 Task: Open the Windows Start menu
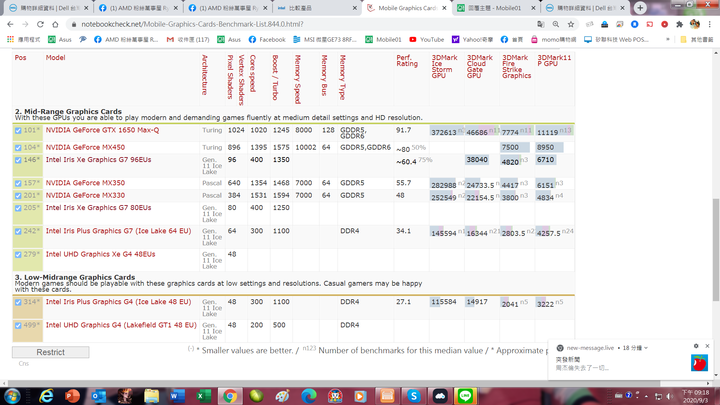[12, 396]
